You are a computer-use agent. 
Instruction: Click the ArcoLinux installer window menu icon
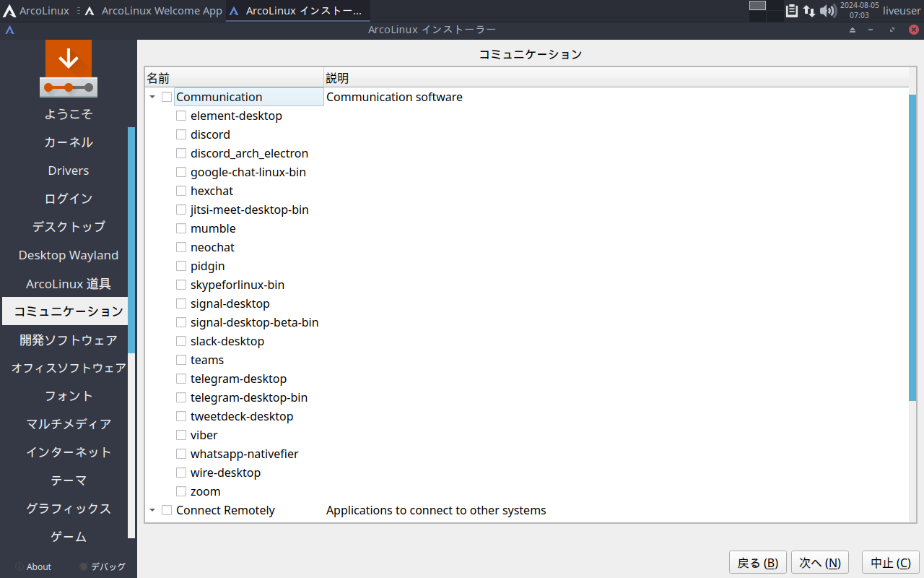click(x=10, y=30)
